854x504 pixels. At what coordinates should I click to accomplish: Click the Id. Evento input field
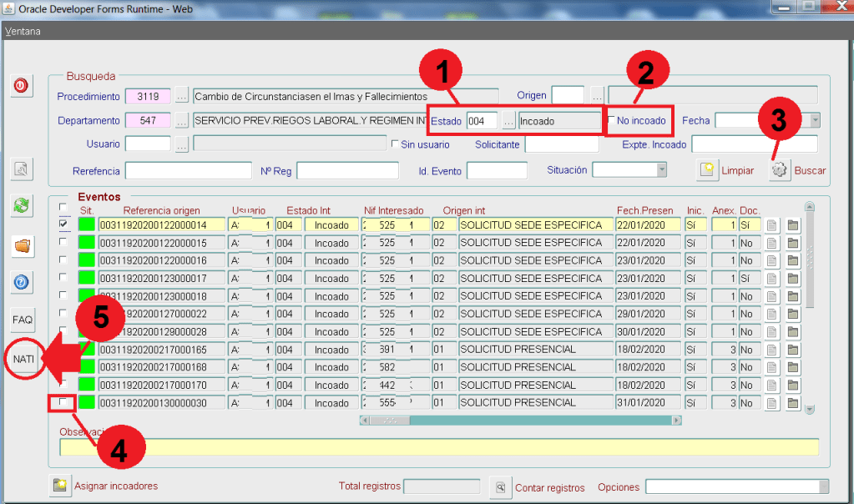[496, 171]
